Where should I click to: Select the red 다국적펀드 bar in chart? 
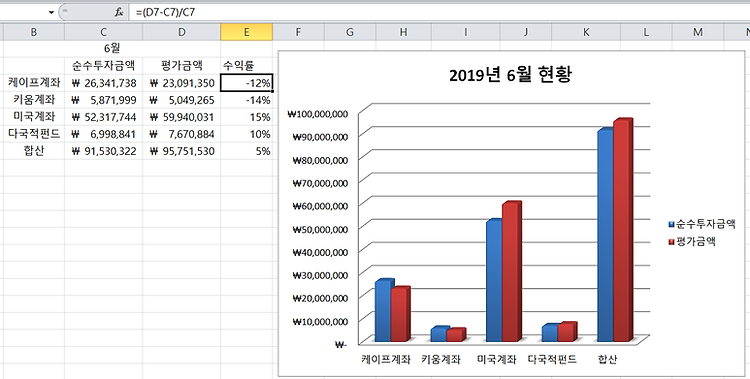pyautogui.click(x=566, y=332)
